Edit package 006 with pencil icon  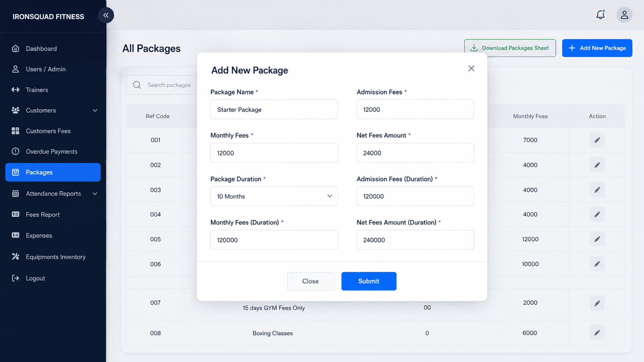pyautogui.click(x=597, y=264)
